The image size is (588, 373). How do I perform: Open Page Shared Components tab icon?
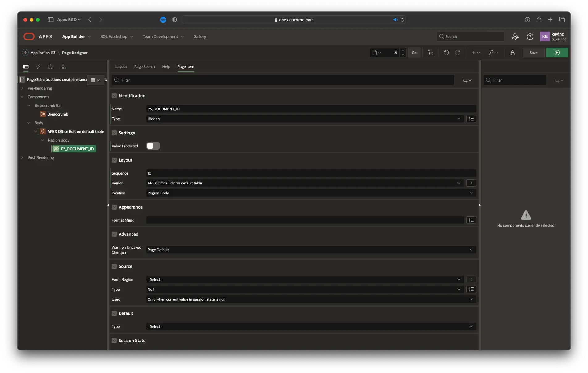point(63,66)
